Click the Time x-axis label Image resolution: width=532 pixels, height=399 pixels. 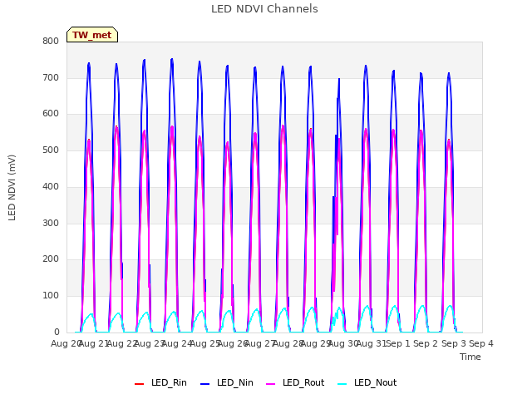[x=470, y=357]
